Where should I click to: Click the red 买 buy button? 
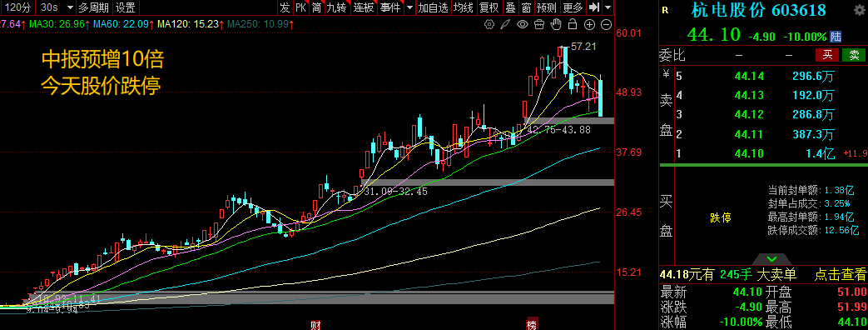point(827,55)
